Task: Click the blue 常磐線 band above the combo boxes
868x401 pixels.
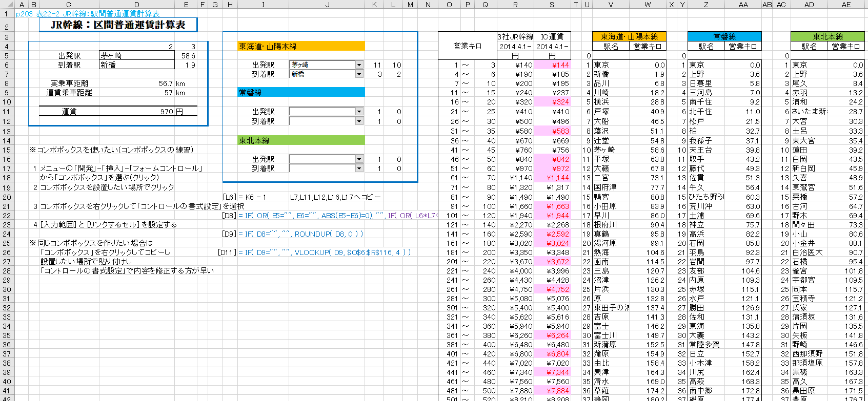Action: (301, 92)
